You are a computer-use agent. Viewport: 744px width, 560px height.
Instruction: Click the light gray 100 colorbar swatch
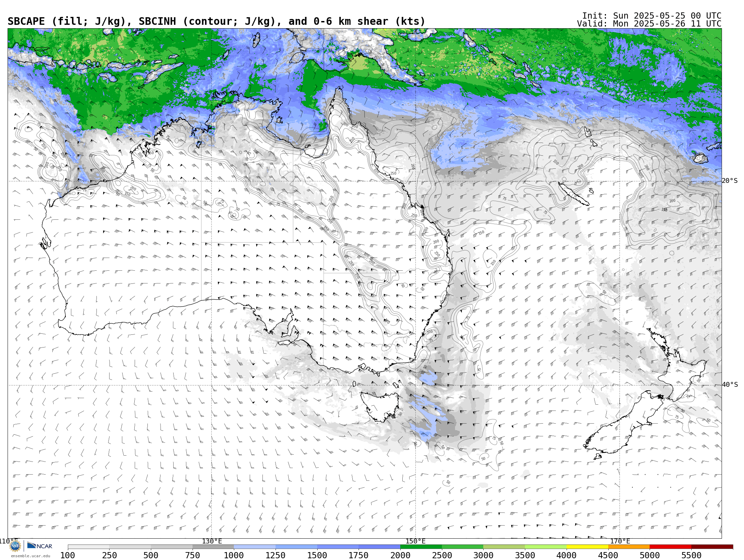tap(89, 547)
